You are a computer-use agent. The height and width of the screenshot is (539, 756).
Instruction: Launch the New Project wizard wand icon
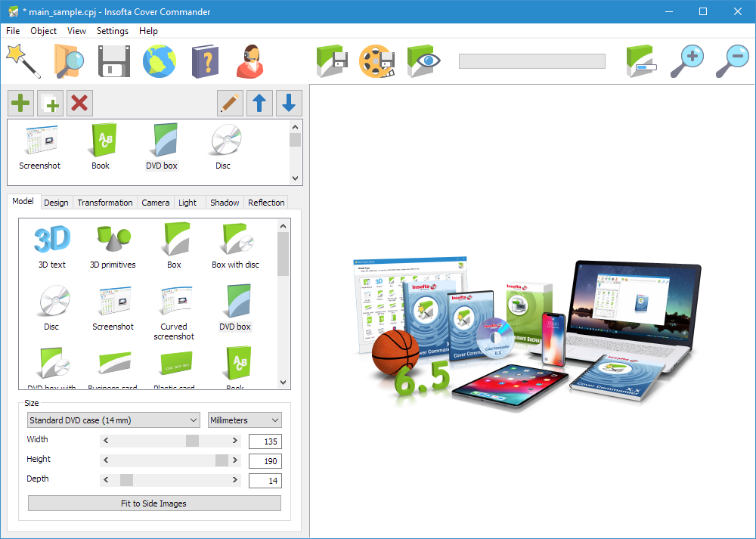[23, 61]
